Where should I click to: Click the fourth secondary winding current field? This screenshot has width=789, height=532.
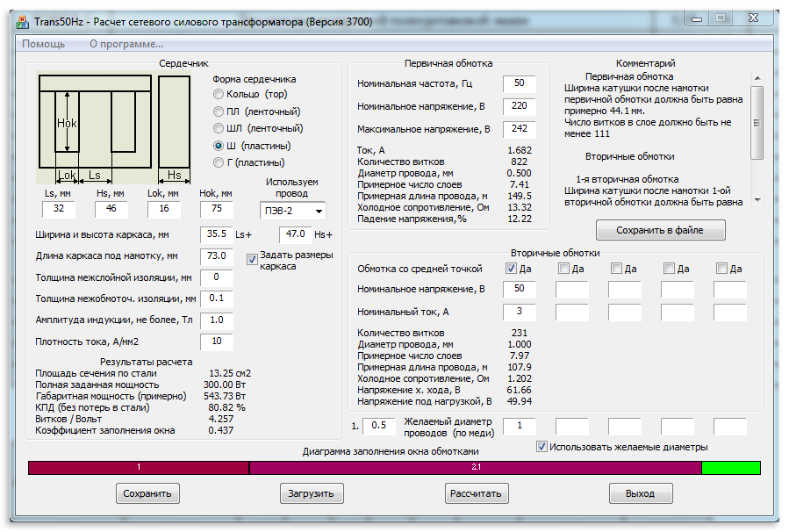[x=678, y=312]
